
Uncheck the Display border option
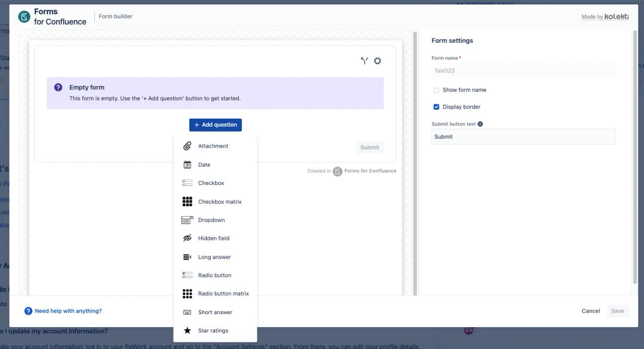pyautogui.click(x=436, y=106)
